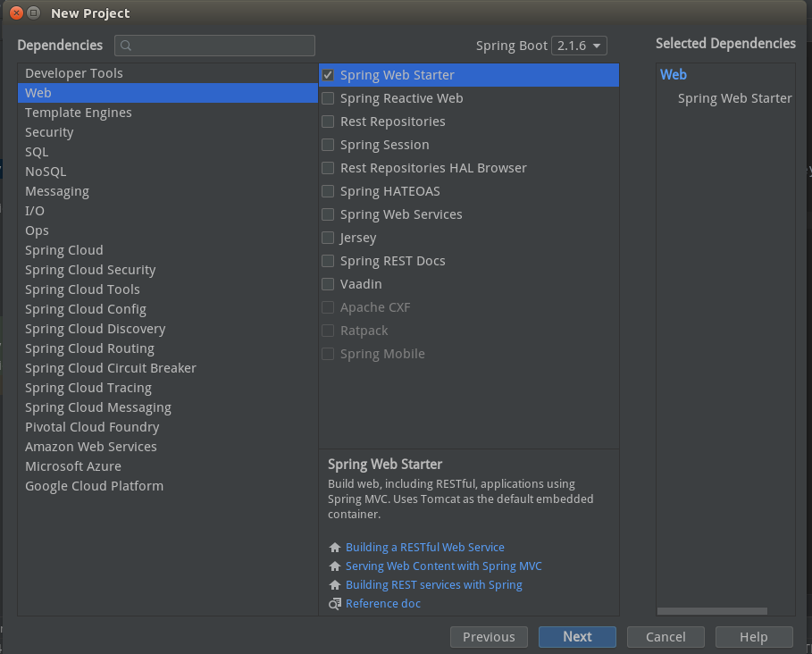Image resolution: width=812 pixels, height=654 pixels.
Task: Open the Amazon Web Services category
Action: click(168, 448)
